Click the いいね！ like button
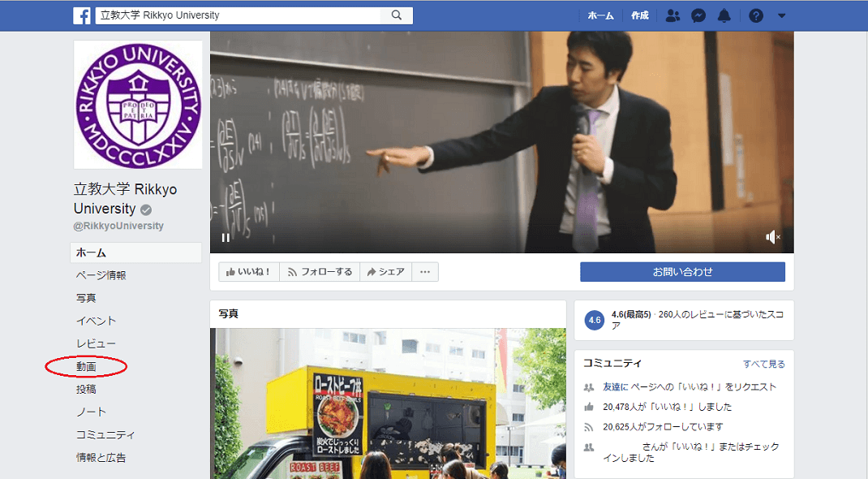The height and width of the screenshot is (479, 868). click(248, 272)
